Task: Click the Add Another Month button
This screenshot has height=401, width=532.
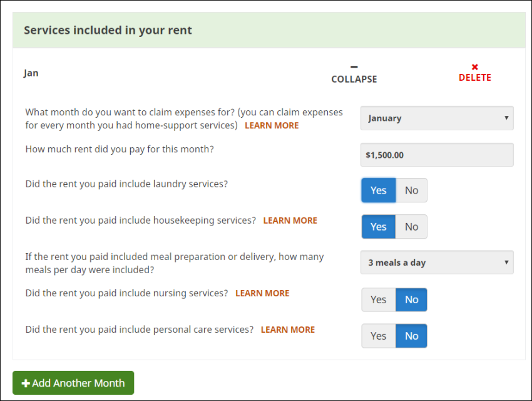Action: click(73, 383)
